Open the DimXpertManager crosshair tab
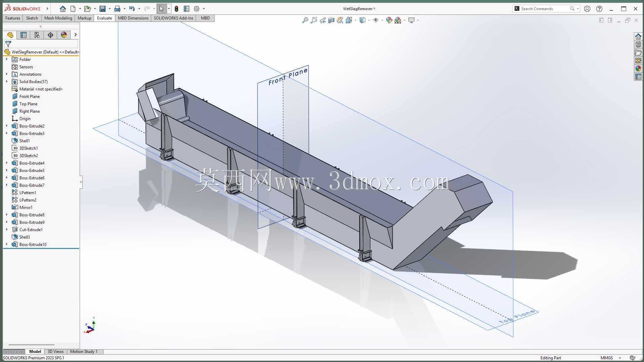 tap(50, 35)
